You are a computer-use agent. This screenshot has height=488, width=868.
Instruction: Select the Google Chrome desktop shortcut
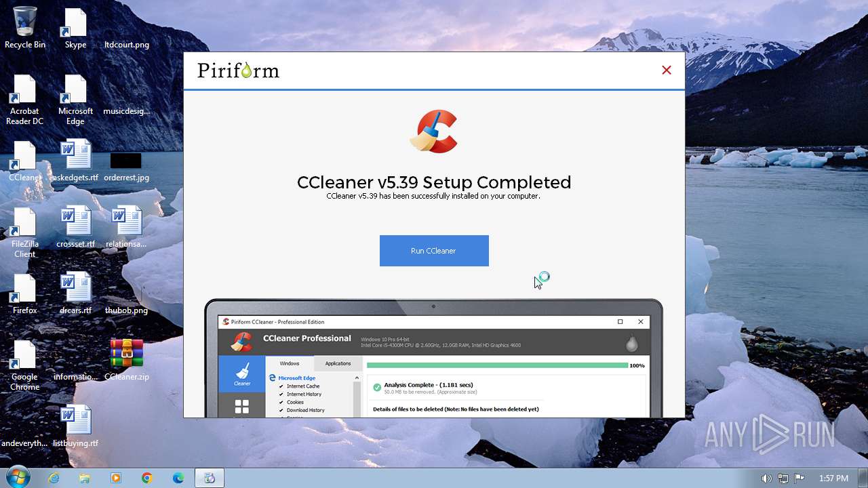tap(25, 365)
